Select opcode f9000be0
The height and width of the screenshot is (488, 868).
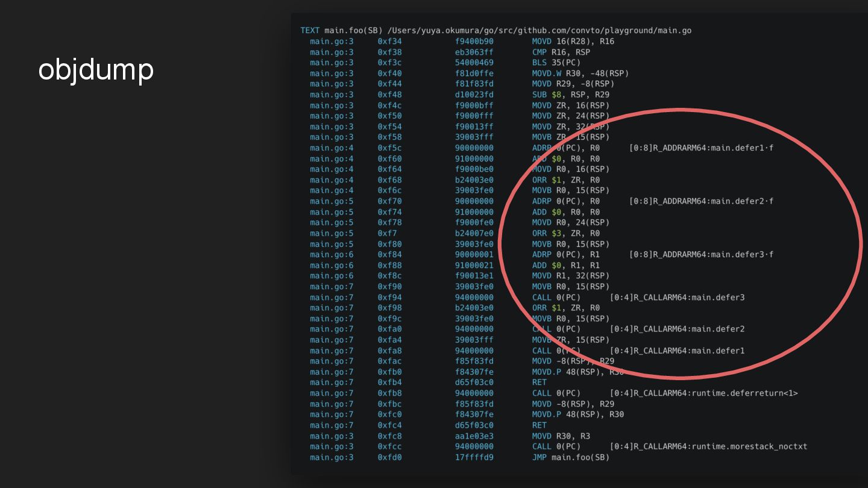(474, 169)
